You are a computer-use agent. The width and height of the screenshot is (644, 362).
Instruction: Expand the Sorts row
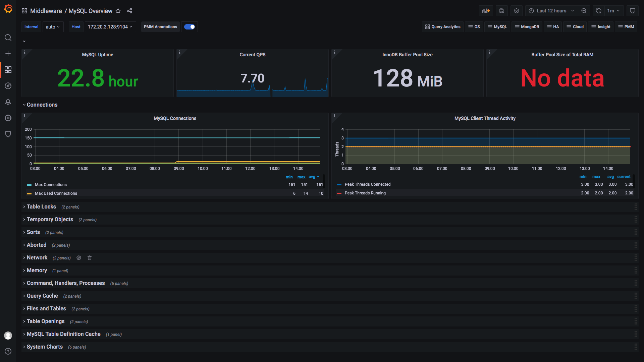(33, 232)
